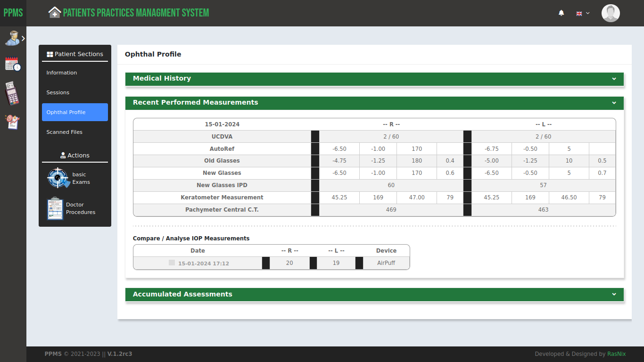The image size is (644, 362).
Task: Click the right eye IOP value 20
Action: 289,263
